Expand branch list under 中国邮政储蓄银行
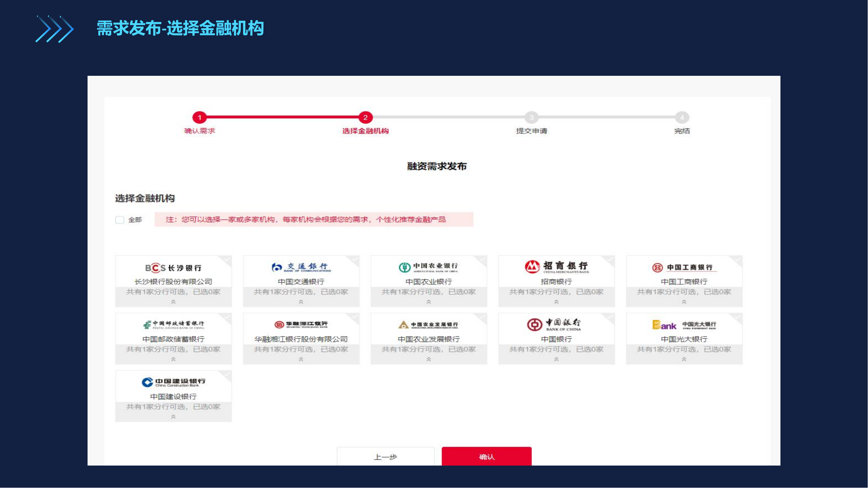This screenshot has width=868, height=488. point(173,360)
